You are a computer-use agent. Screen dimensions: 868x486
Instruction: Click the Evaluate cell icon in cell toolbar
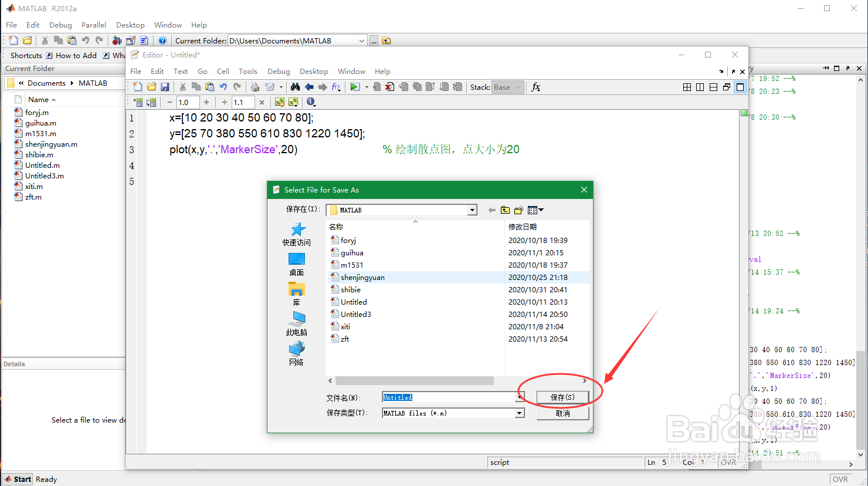[x=138, y=102]
